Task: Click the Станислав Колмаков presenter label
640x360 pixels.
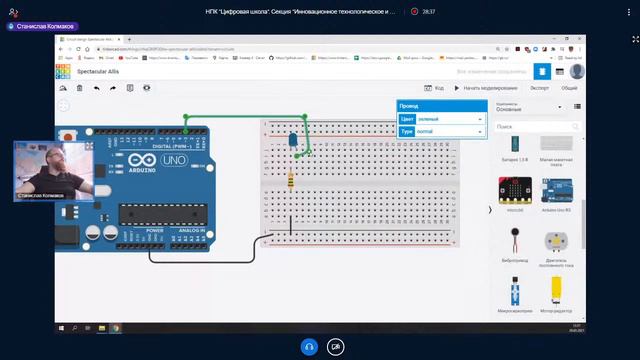Action: pyautogui.click(x=42, y=27)
